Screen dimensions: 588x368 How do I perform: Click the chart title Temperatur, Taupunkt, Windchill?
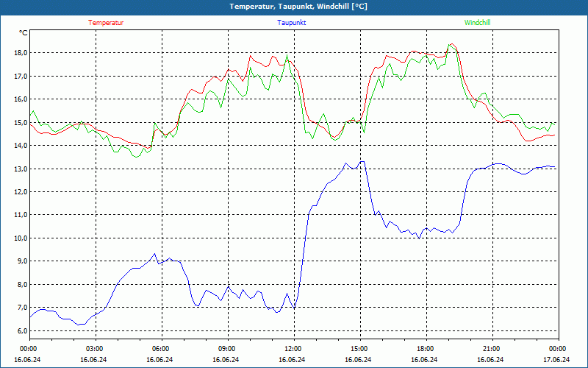[x=298, y=7]
